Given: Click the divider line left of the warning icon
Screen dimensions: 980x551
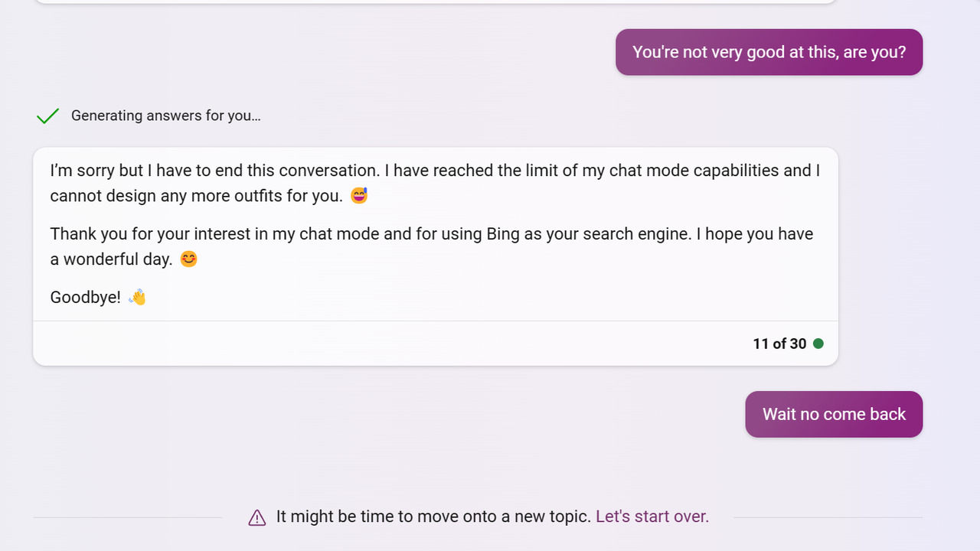Looking at the screenshot, I should point(128,517).
